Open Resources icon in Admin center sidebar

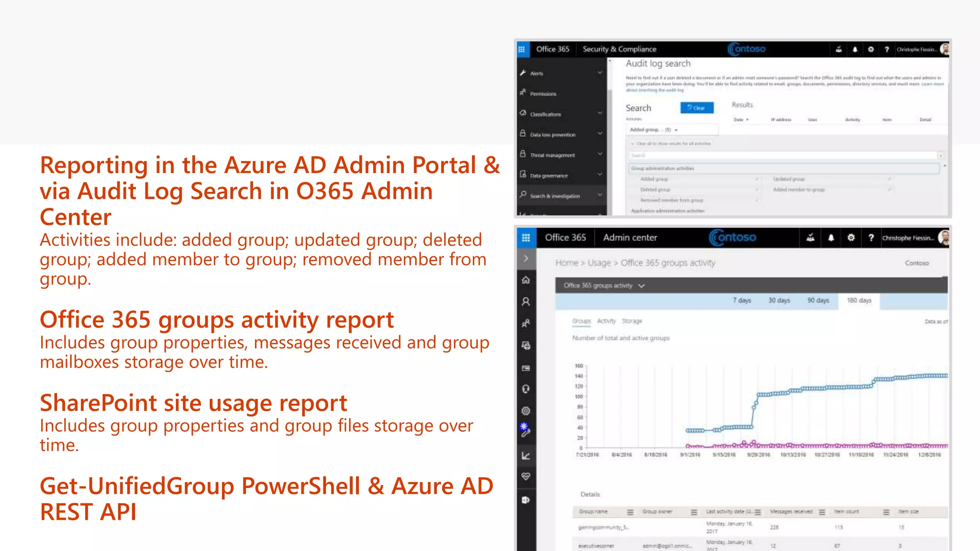[526, 345]
